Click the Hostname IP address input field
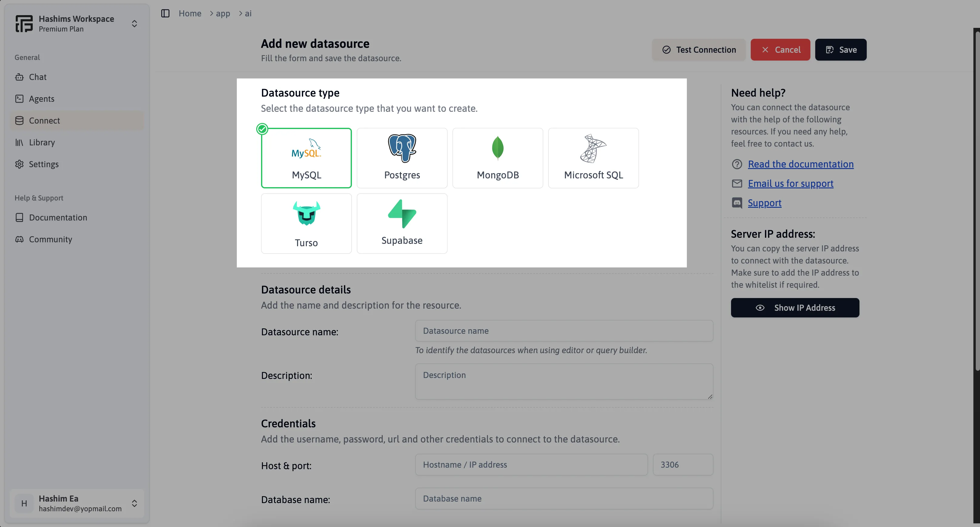Viewport: 980px width, 527px height. point(531,464)
